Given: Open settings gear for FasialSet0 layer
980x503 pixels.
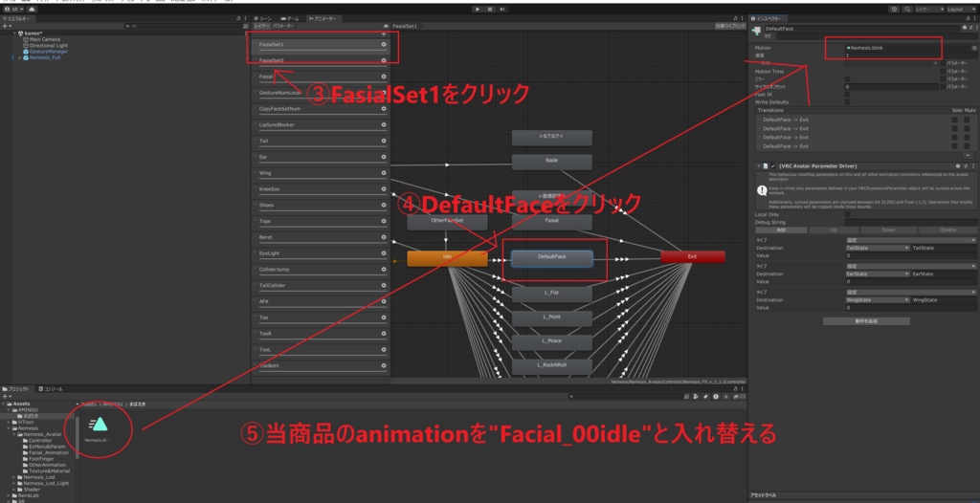Looking at the screenshot, I should point(383,60).
